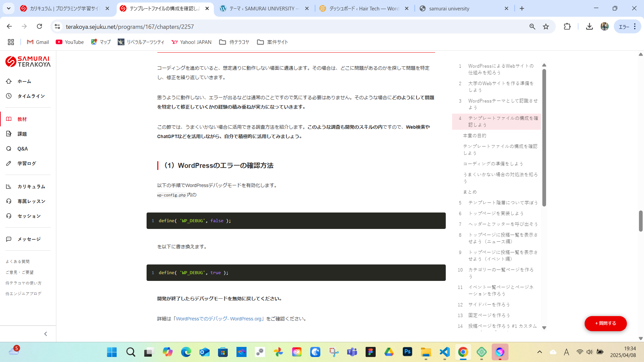The height and width of the screenshot is (362, 644).
Task: View site information icon in address bar
Action: coord(57,26)
